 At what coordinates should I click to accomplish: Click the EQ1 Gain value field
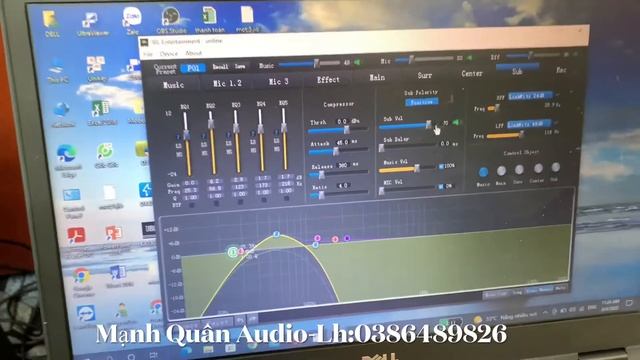(x=190, y=183)
